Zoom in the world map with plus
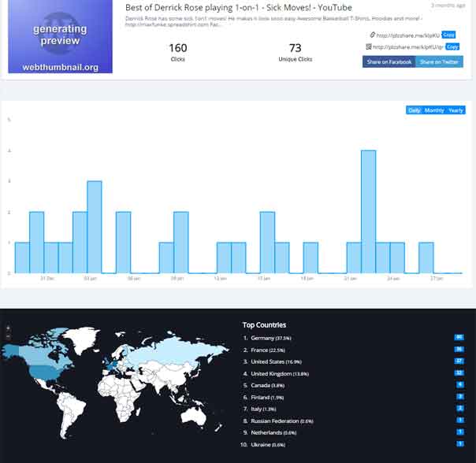Screen dimensions: 476x463 (x=8, y=328)
